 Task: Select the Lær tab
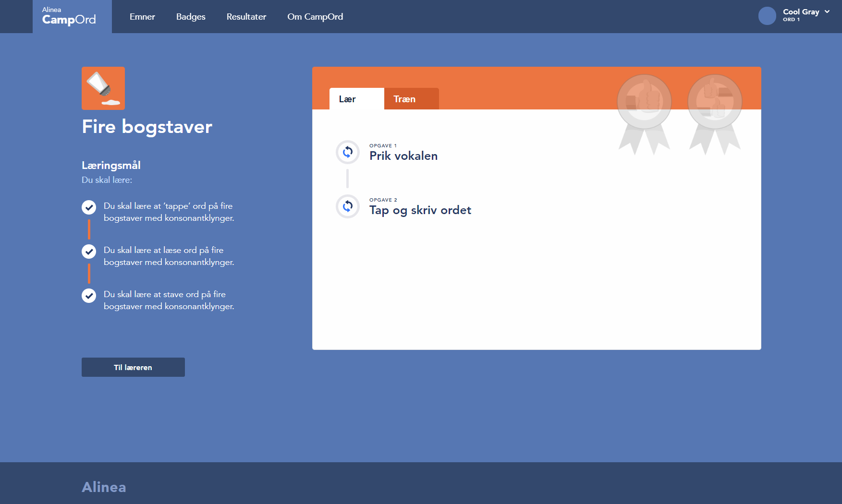pos(356,99)
